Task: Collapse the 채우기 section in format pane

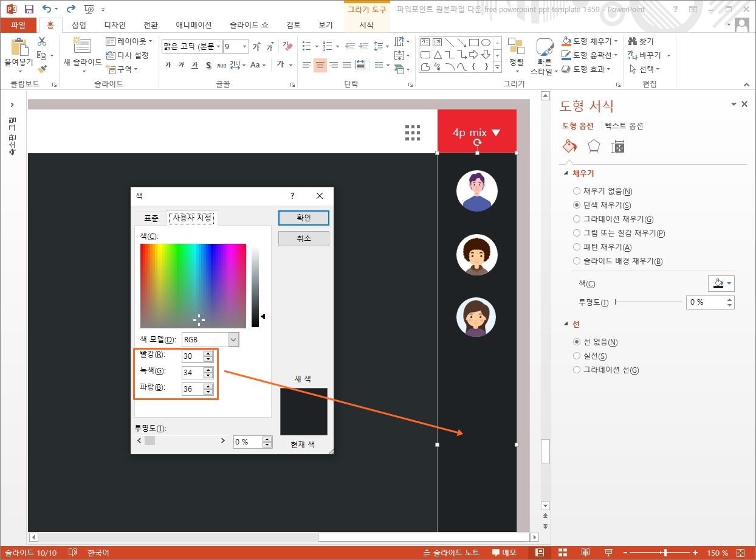Action: coord(566,174)
